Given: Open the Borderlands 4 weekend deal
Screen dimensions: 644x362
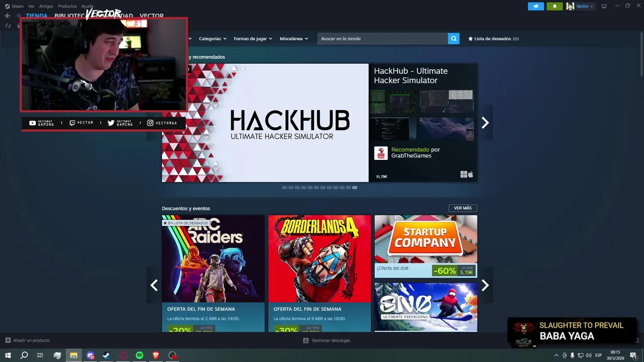Looking at the screenshot, I should click(x=319, y=274).
